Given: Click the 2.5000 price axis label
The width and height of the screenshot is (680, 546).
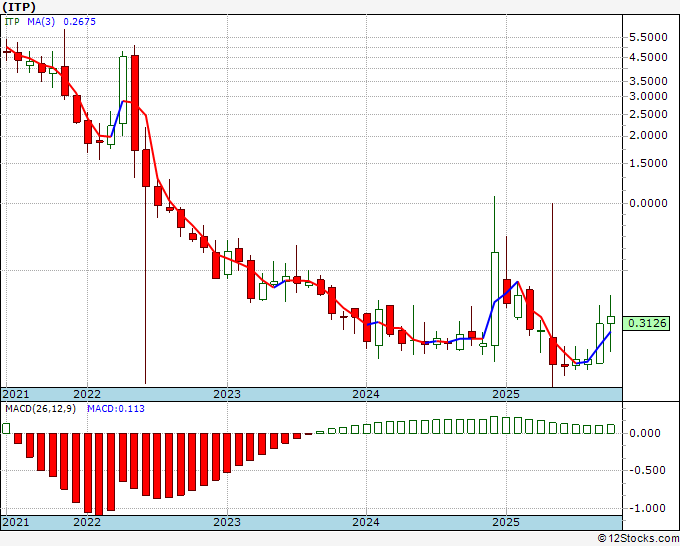Looking at the screenshot, I should (x=648, y=114).
